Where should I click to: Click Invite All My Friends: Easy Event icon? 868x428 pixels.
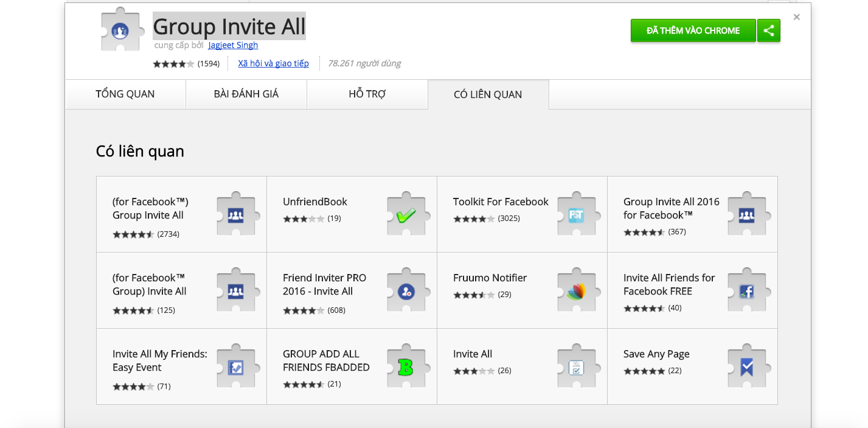click(x=238, y=367)
